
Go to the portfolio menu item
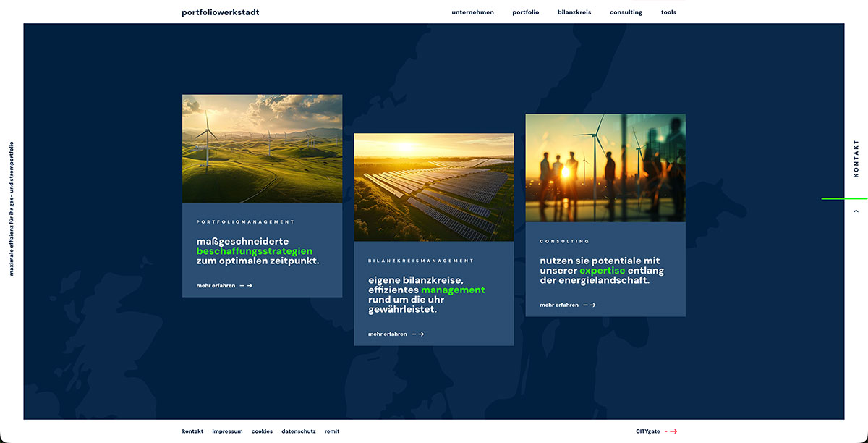pyautogui.click(x=526, y=12)
